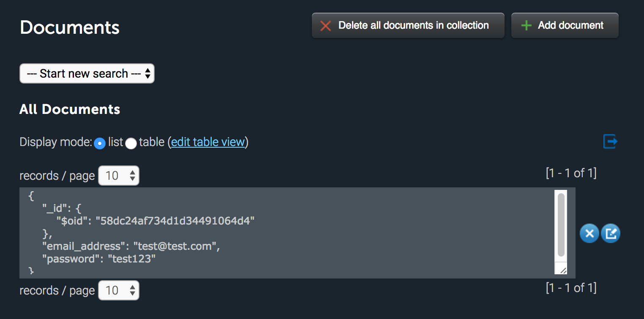This screenshot has width=644, height=319.
Task: Export the collection using the export icon
Action: 610,142
